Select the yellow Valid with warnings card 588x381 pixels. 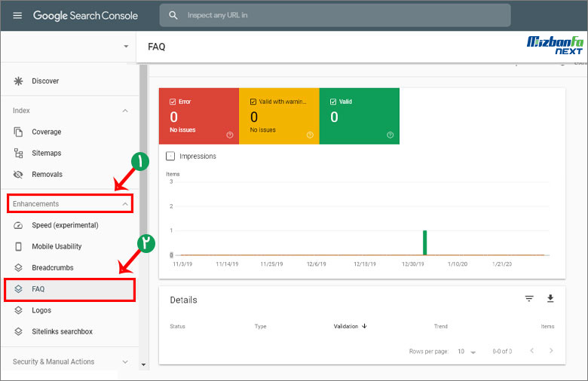[279, 116]
